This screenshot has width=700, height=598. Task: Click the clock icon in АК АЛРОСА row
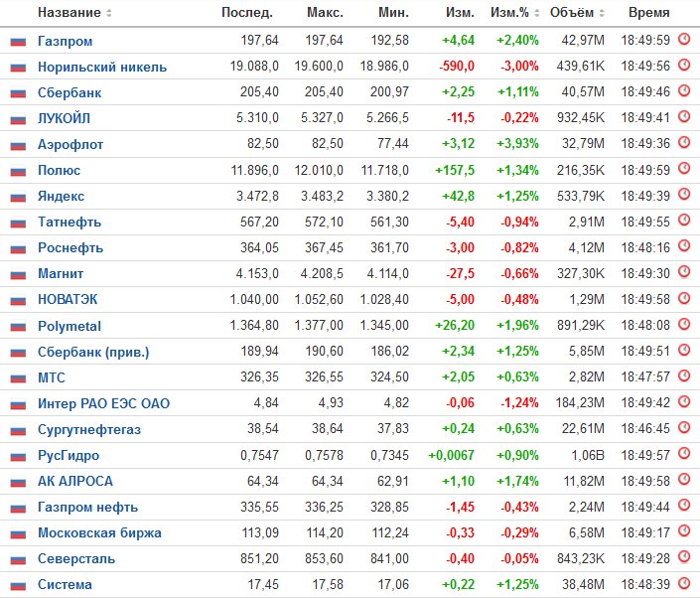684,479
